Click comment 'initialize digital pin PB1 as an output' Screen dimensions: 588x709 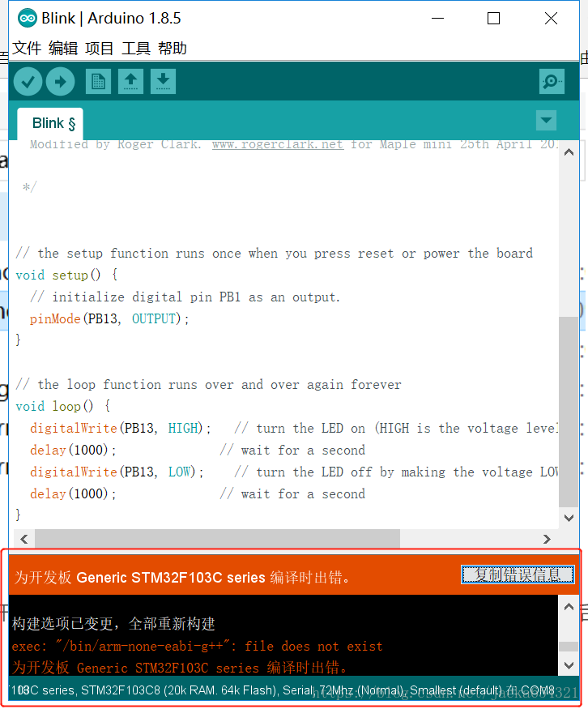(185, 297)
